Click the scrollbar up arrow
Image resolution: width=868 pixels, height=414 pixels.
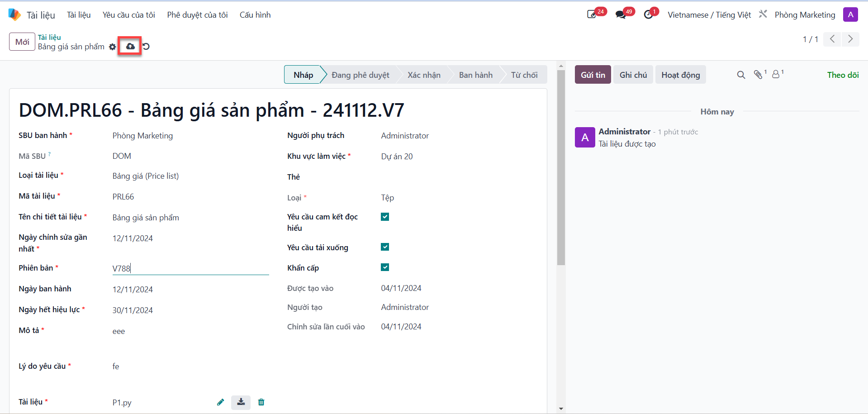click(x=561, y=66)
